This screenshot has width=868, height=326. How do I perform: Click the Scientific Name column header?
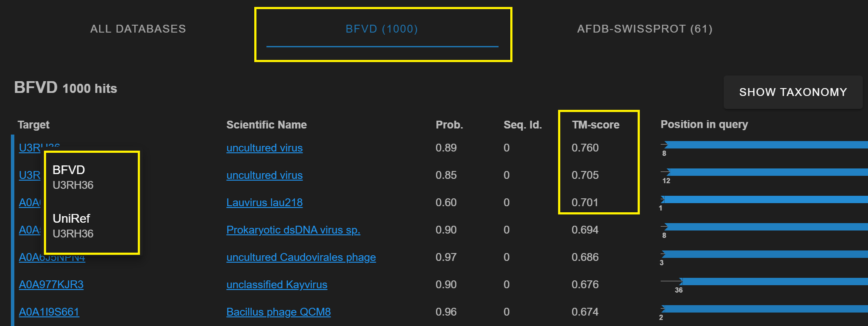266,125
